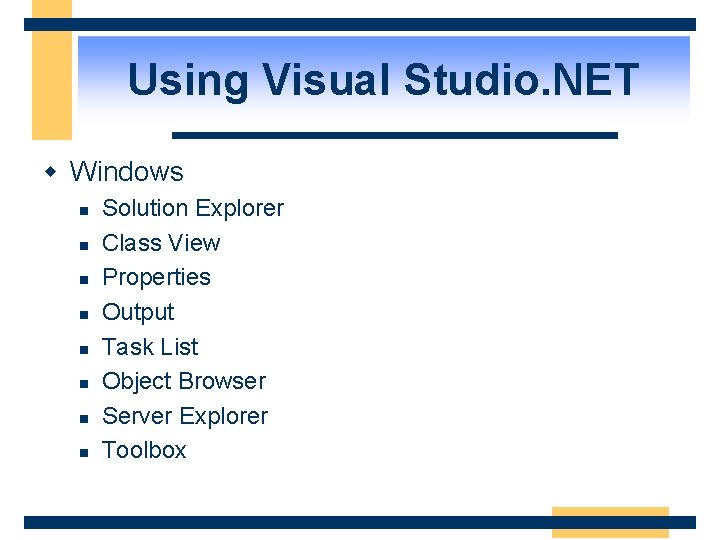Select the 'Task List' list item
Screen dimensions: 720x540
(x=150, y=347)
